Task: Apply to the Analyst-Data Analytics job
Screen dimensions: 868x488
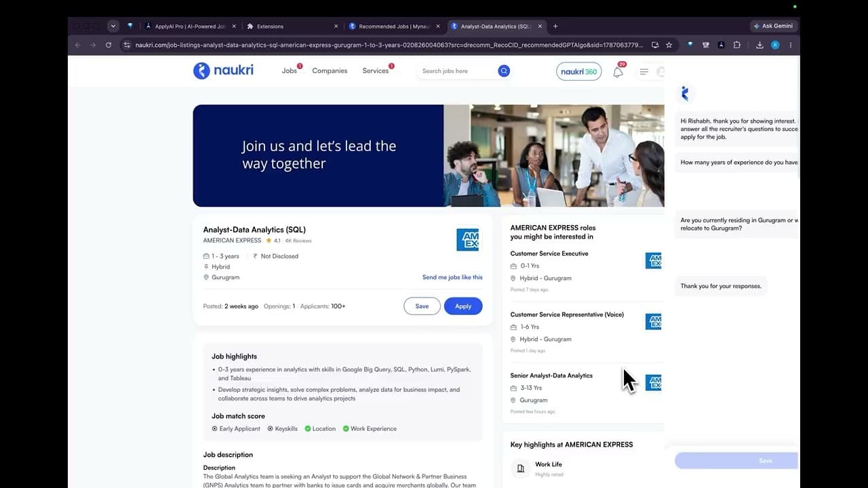Action: pyautogui.click(x=463, y=306)
